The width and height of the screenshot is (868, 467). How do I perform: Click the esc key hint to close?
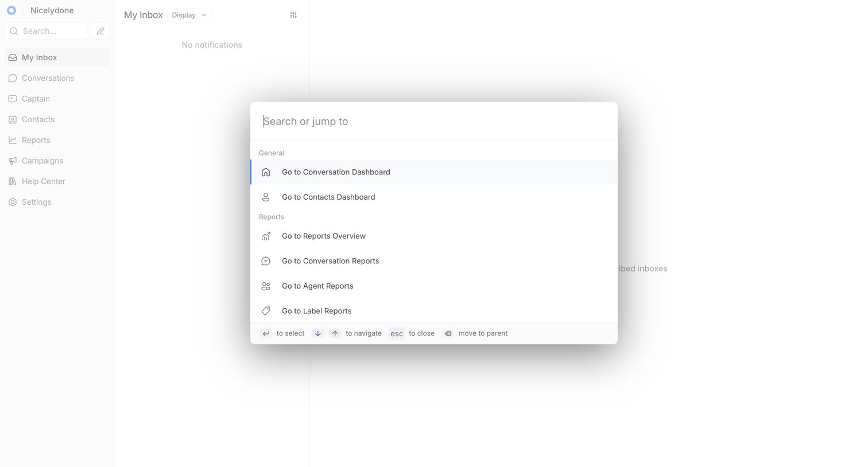(x=397, y=333)
